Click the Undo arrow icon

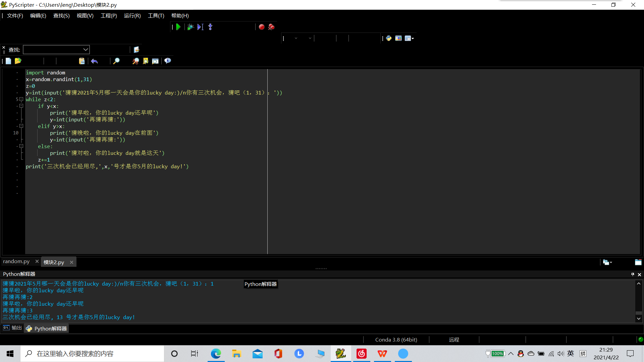94,61
